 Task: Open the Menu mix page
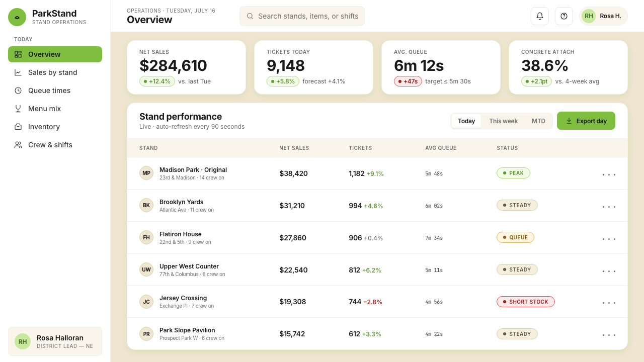coord(55,109)
